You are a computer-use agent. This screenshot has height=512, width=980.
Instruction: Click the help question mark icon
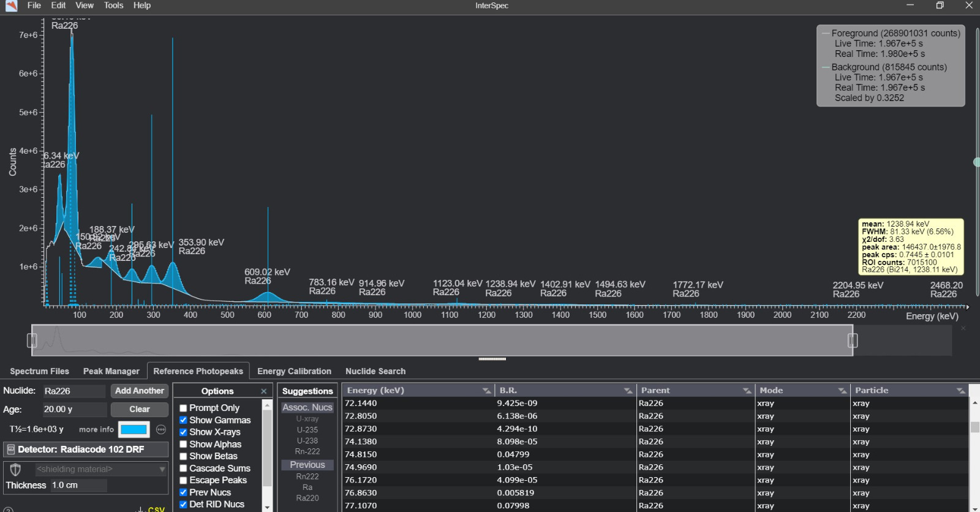click(x=8, y=509)
